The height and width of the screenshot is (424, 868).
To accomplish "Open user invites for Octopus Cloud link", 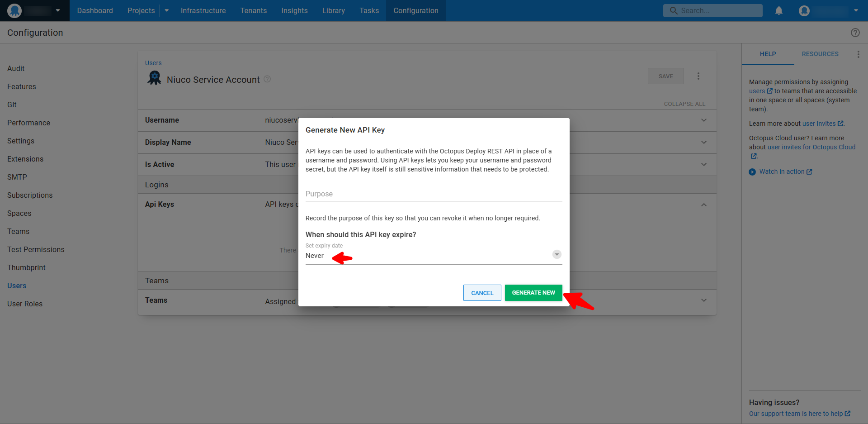I will point(811,147).
